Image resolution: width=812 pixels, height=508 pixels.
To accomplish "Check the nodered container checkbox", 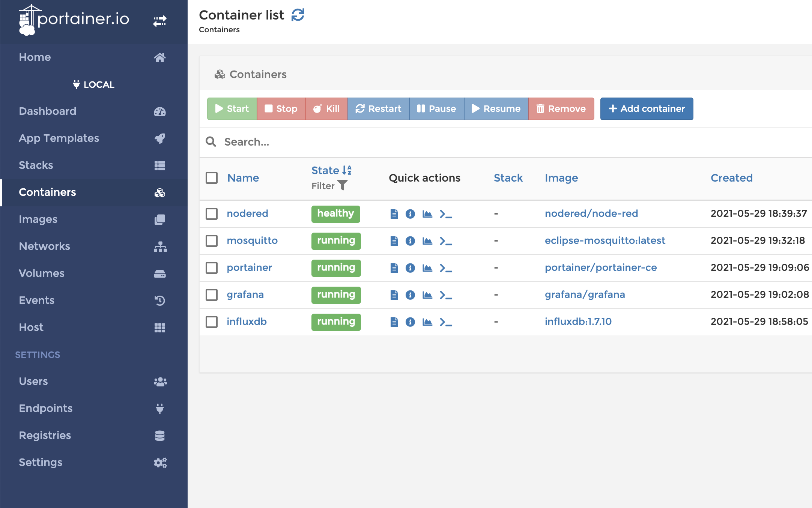I will [212, 214].
